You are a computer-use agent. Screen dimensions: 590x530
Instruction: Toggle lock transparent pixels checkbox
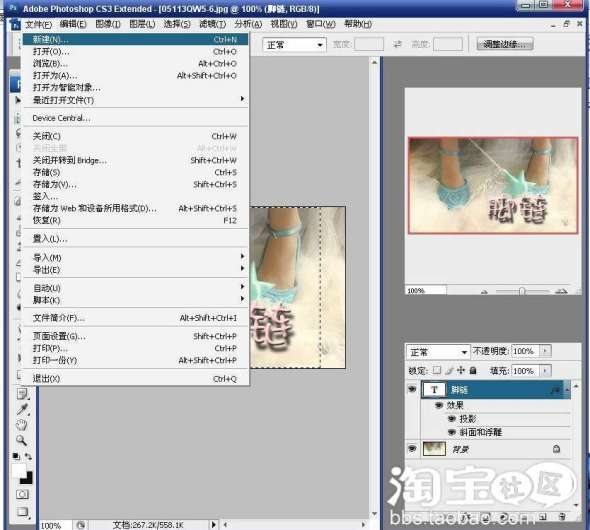coord(436,371)
